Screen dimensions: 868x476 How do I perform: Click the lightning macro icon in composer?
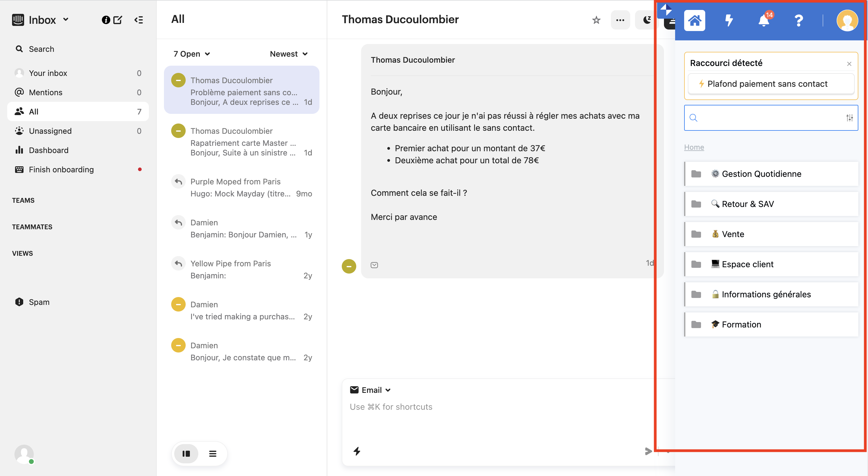click(x=357, y=451)
